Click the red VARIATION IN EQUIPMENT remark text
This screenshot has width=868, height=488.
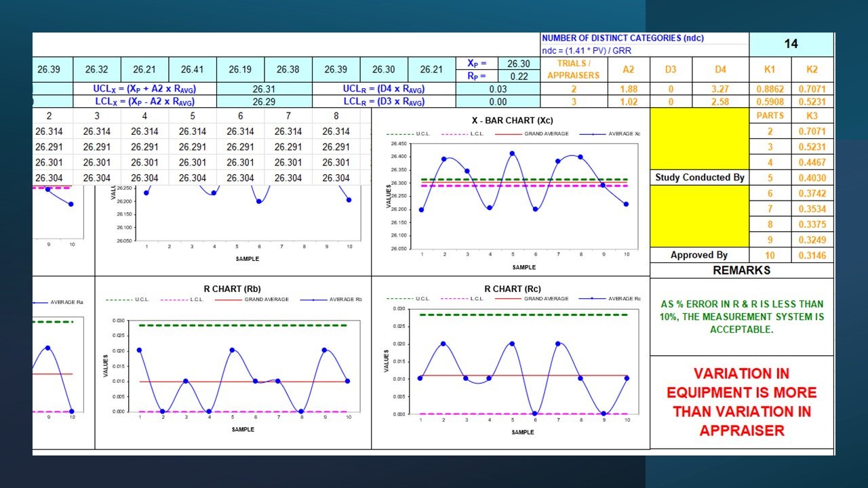coord(741,402)
